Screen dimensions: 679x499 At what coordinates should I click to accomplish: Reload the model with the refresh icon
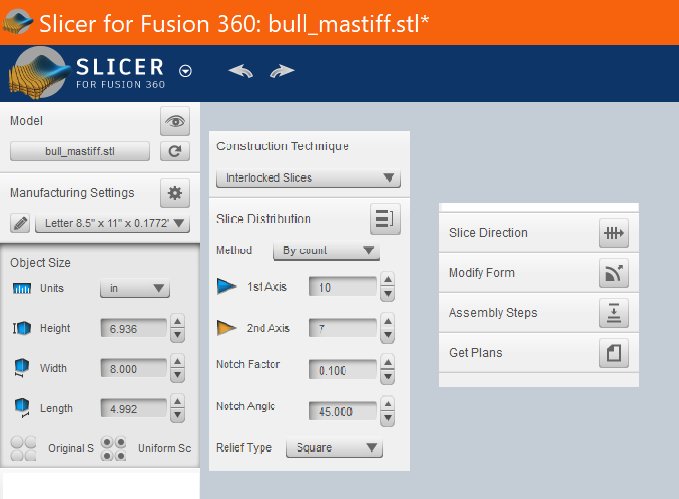[175, 151]
